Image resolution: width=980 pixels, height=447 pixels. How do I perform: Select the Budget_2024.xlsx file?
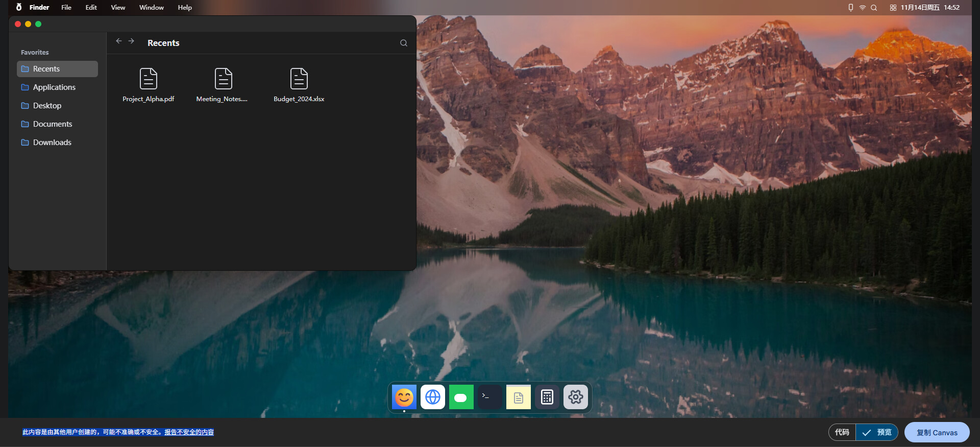point(299,85)
